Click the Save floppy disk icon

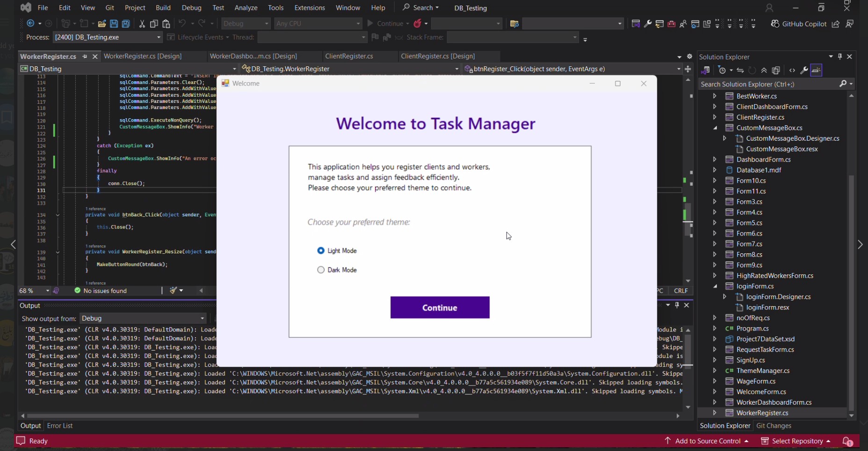click(114, 23)
